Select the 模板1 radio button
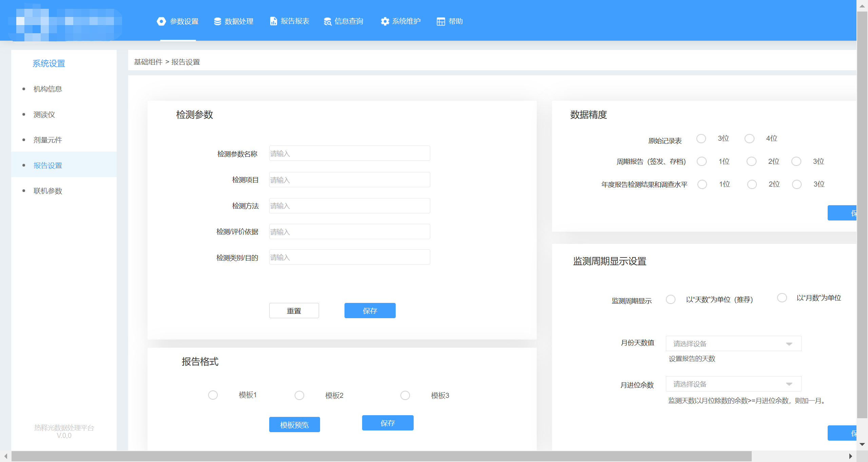 coord(213,395)
